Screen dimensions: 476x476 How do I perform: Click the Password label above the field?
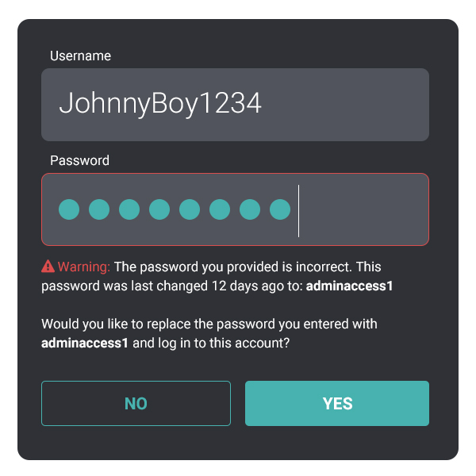point(79,160)
